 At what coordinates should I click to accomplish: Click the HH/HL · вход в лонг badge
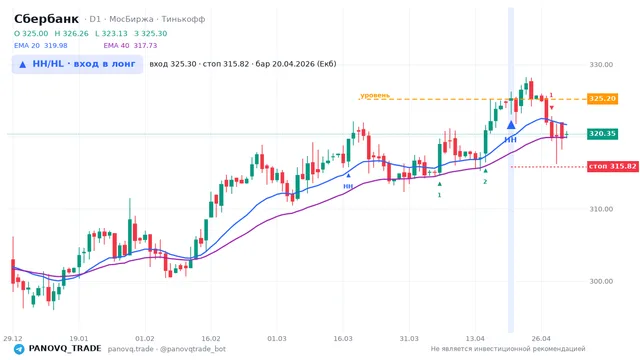click(x=77, y=64)
